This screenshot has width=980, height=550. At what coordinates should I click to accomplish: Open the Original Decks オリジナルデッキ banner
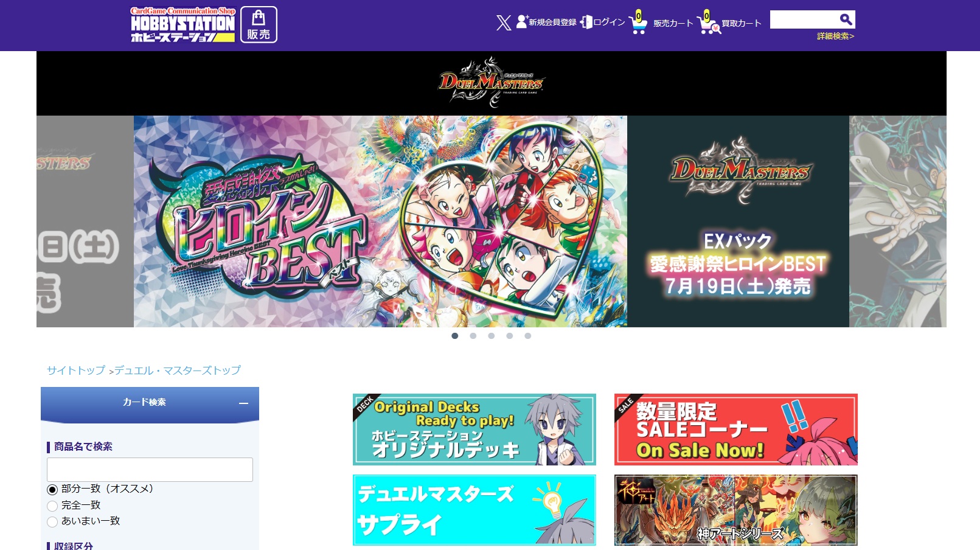point(474,430)
